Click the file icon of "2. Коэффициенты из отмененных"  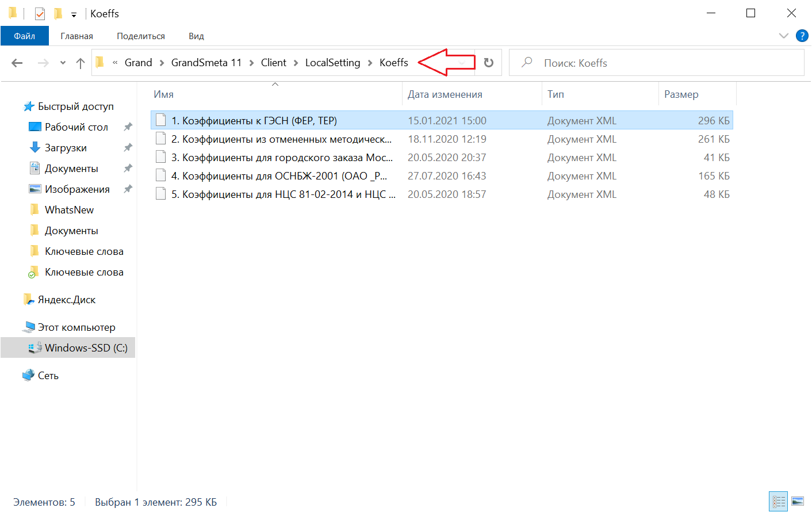tap(161, 139)
